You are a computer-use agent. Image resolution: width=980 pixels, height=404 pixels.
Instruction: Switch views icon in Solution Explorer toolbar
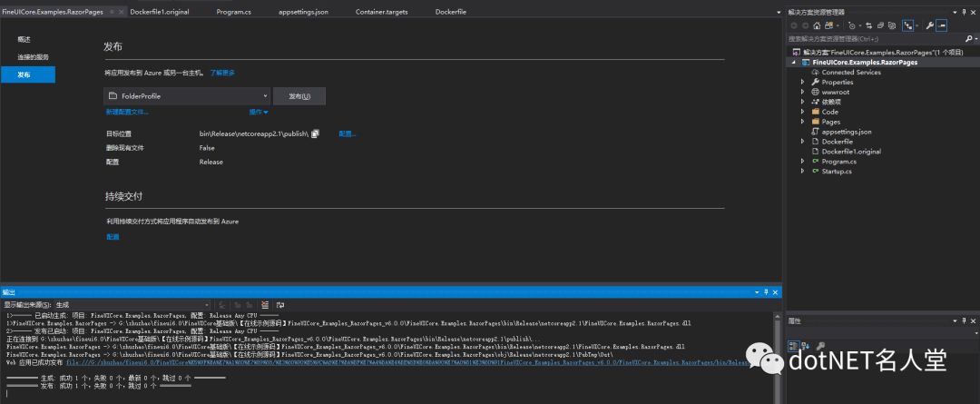click(x=828, y=25)
